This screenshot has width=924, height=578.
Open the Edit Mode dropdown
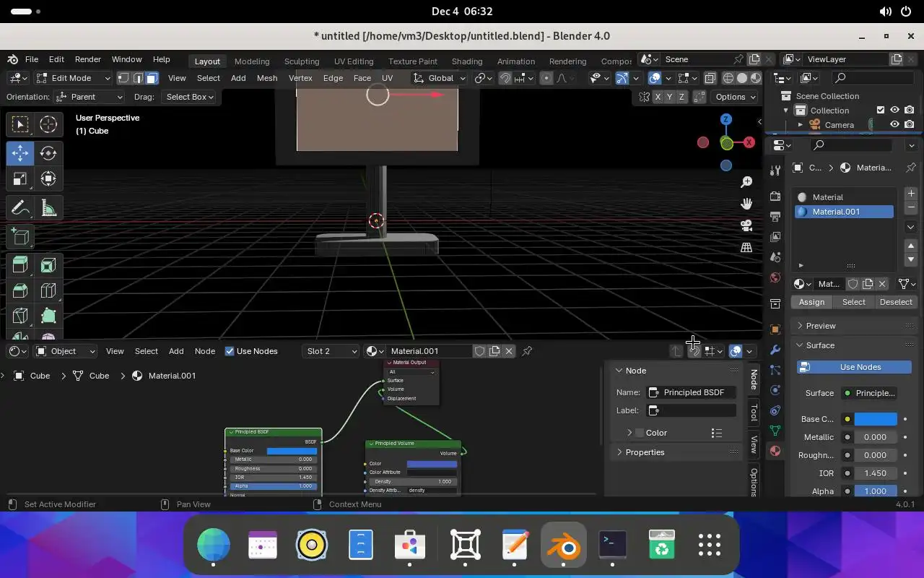(73, 78)
